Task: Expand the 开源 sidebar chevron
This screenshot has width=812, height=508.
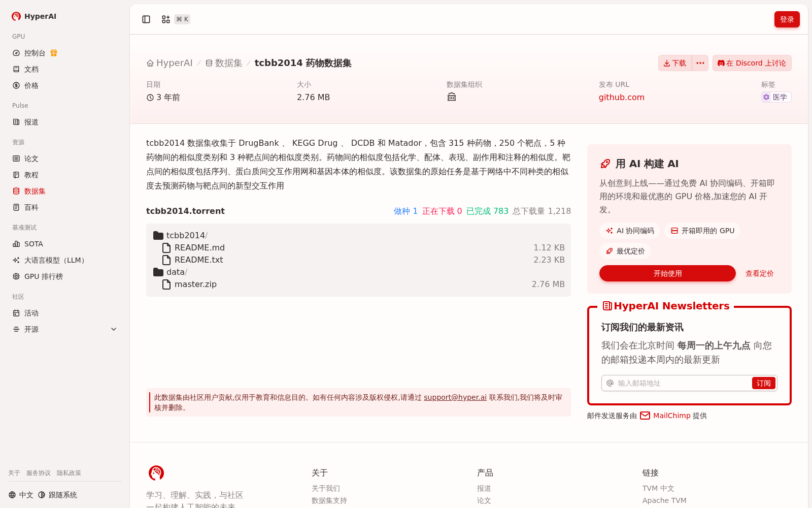Action: (114, 329)
